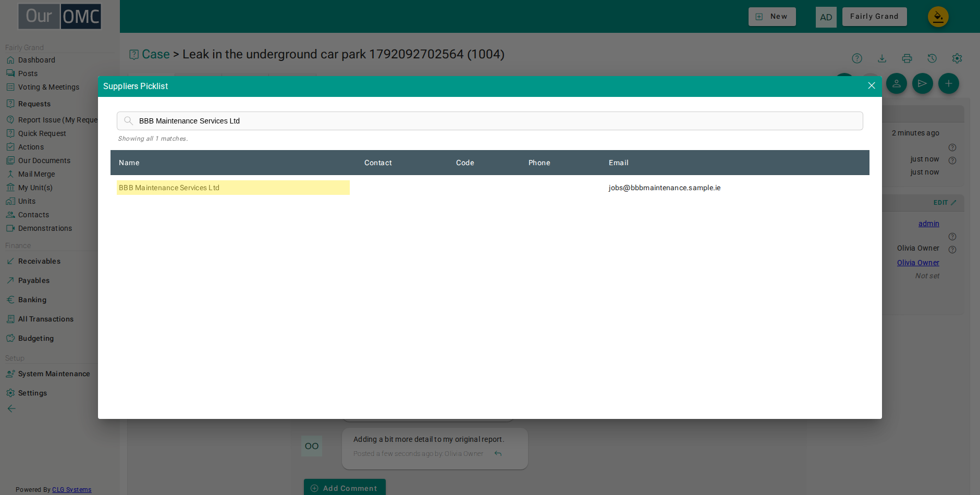Open Mail Merge sidebar item
Image resolution: width=980 pixels, height=495 pixels.
[36, 174]
